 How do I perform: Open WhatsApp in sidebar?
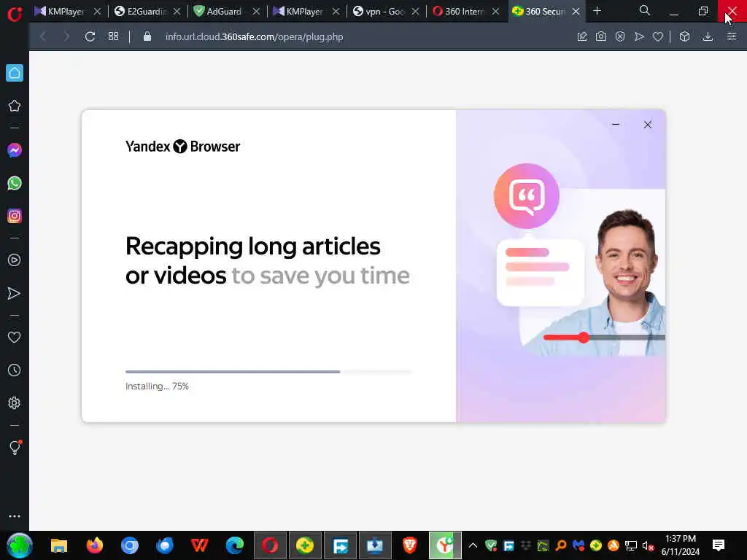pyautogui.click(x=15, y=183)
